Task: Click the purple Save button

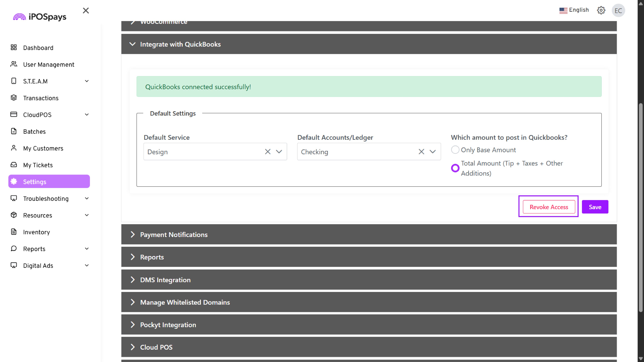Action: (595, 207)
